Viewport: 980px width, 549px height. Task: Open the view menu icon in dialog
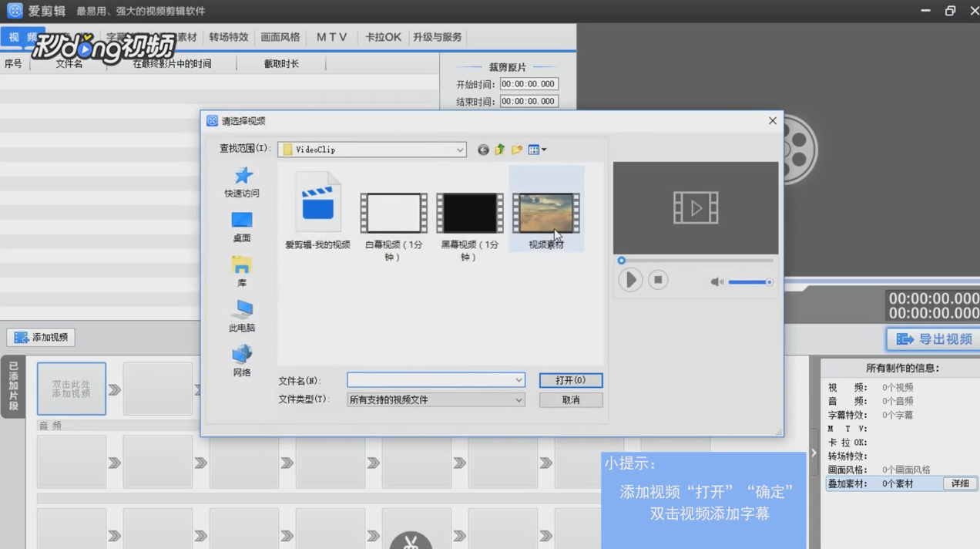point(537,150)
